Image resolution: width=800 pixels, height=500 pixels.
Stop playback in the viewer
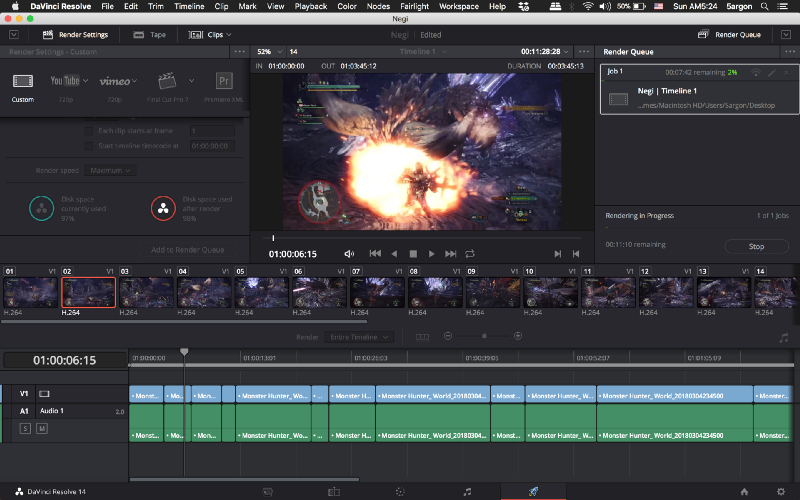click(x=413, y=254)
